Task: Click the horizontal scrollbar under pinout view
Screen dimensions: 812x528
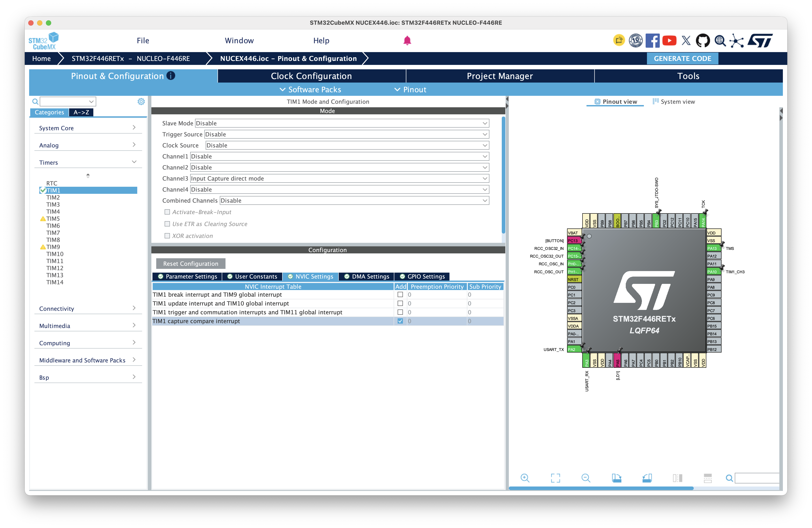Action: [601, 488]
